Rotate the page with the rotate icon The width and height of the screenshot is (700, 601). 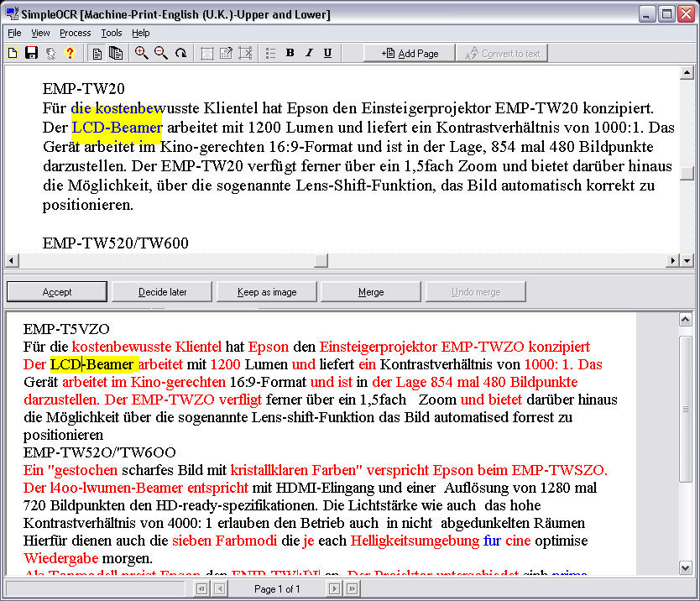180,54
